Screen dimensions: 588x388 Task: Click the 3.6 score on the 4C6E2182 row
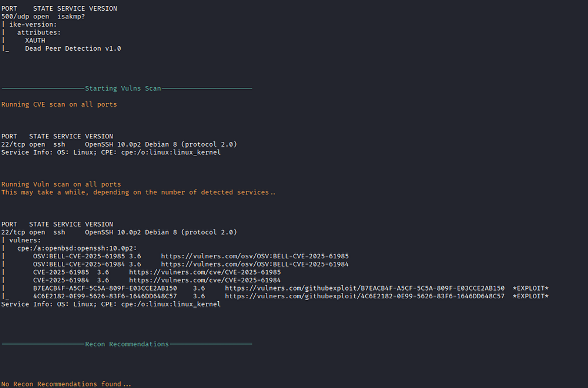tap(199, 297)
